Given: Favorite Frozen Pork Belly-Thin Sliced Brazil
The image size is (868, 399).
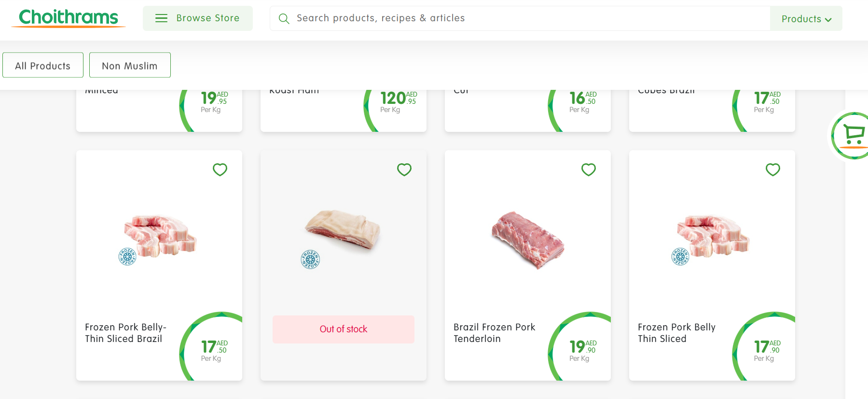Looking at the screenshot, I should point(220,170).
